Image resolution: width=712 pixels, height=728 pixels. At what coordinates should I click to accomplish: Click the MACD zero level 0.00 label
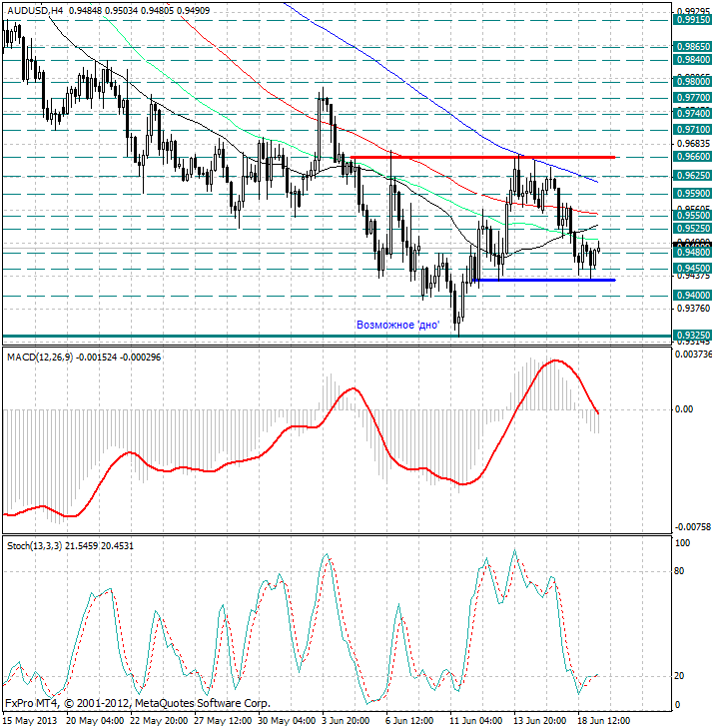[x=684, y=409]
